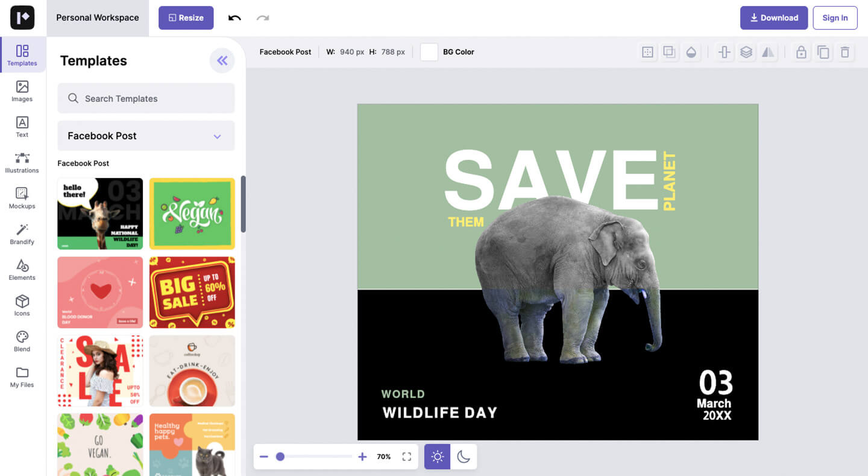The height and width of the screenshot is (476, 868).
Task: Zoom out with the minus button
Action: pyautogui.click(x=264, y=457)
